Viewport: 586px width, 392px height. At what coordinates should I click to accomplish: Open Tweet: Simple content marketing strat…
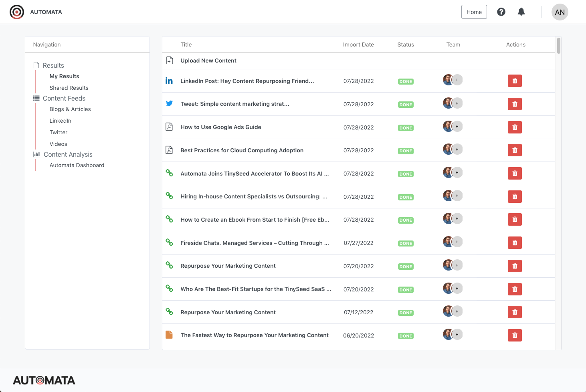pos(235,104)
